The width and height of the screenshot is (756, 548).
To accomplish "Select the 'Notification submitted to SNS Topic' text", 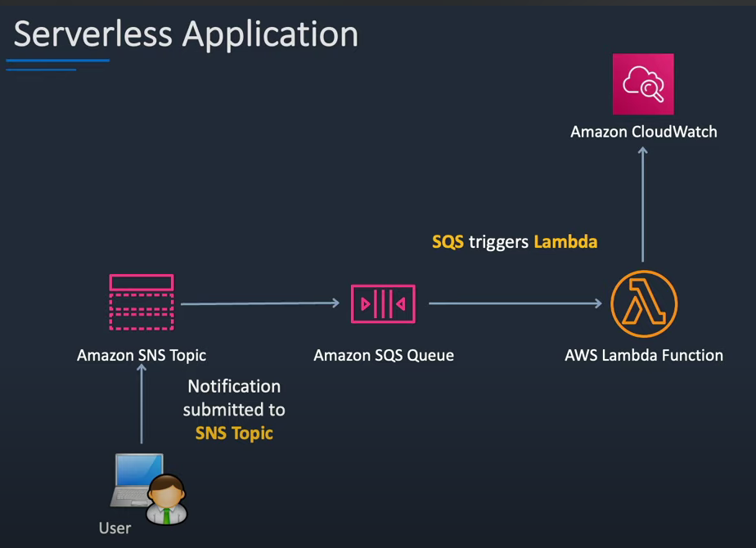I will (x=234, y=409).
